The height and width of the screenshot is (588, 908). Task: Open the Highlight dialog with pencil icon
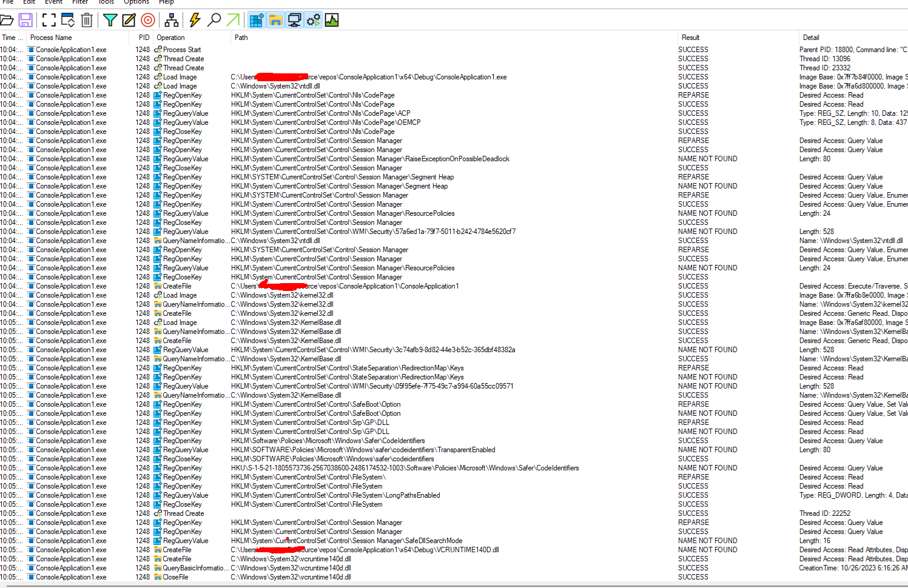point(129,20)
